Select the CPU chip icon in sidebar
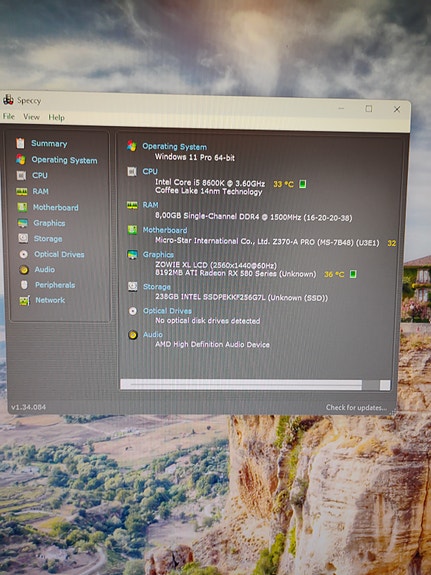 coord(21,176)
